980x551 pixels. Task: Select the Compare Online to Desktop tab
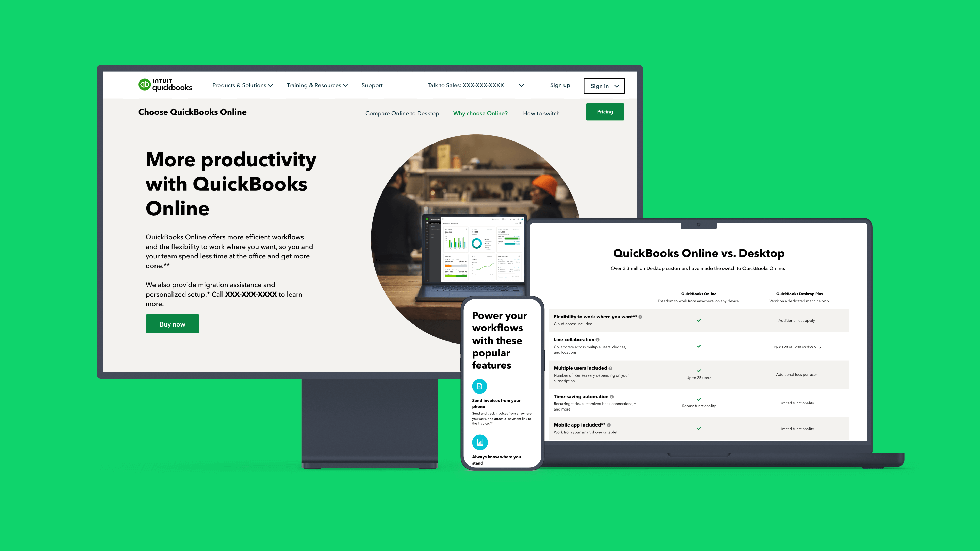[402, 112]
